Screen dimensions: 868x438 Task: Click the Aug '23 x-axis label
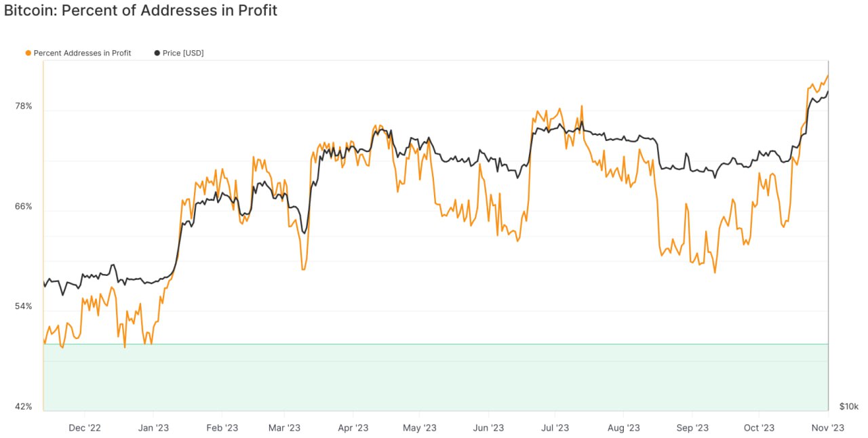[624, 428]
